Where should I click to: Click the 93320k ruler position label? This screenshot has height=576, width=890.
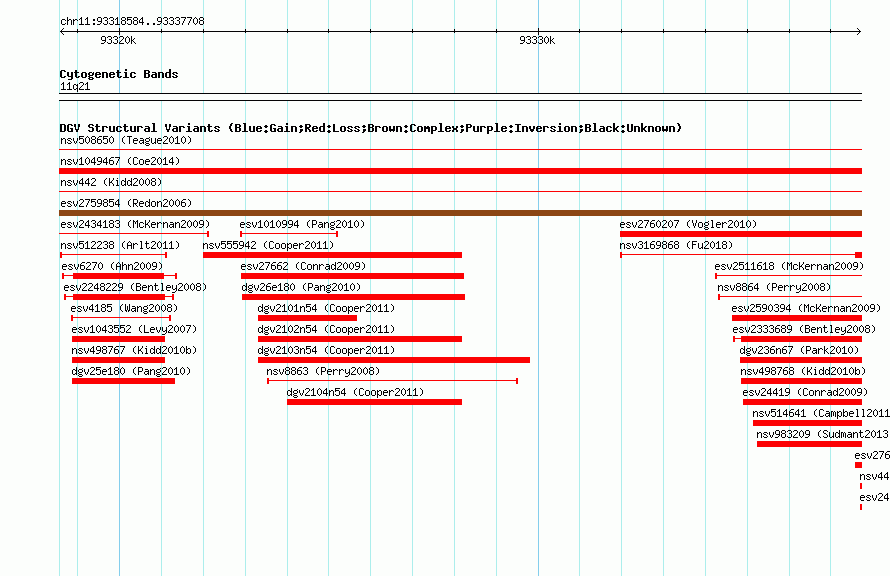coord(118,40)
